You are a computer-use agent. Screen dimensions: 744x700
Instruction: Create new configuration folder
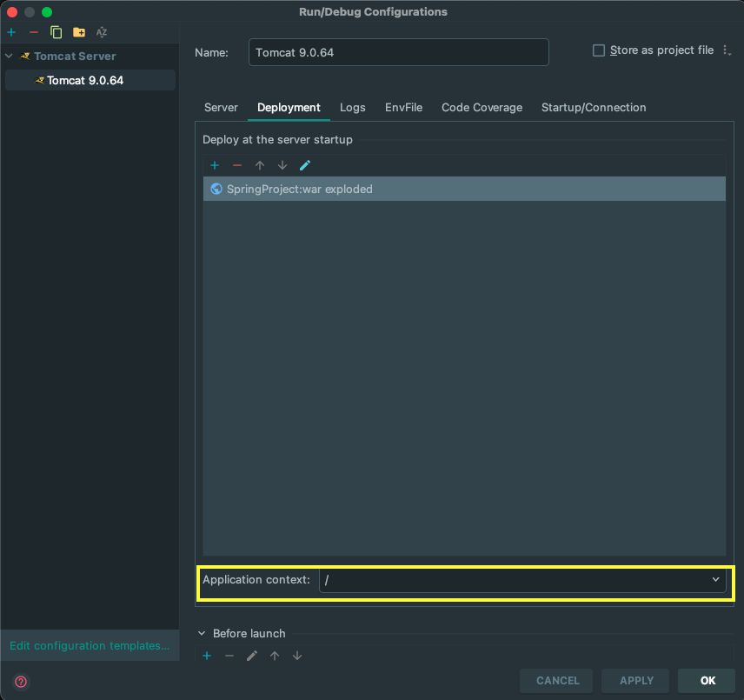[x=79, y=32]
